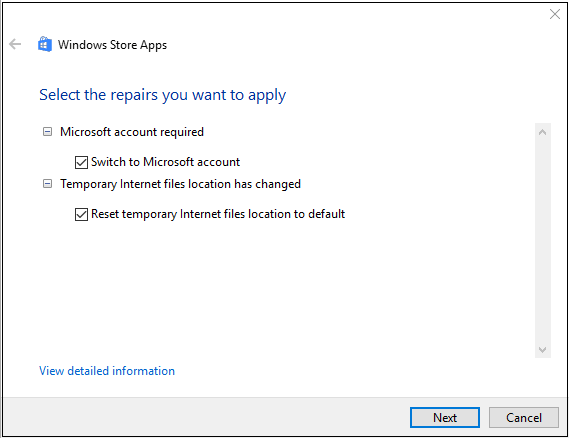The width and height of the screenshot is (569, 438).
Task: Uncheck Switch to Microsoft account checkbox
Action: coord(81,162)
